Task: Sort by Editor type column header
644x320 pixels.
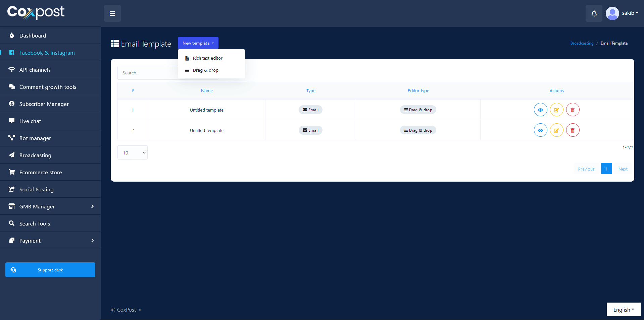Action: 418,91
